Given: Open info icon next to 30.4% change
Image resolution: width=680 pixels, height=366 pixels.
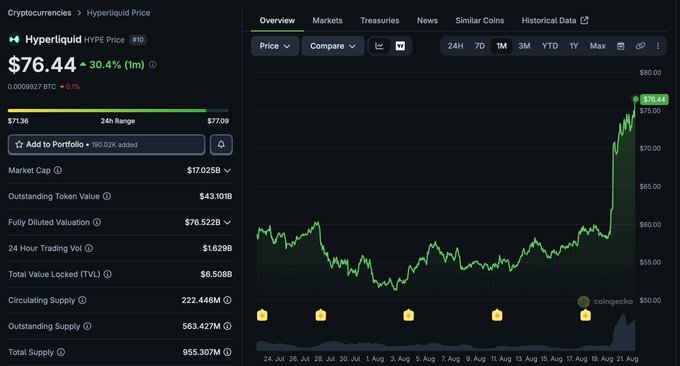Looking at the screenshot, I should pyautogui.click(x=153, y=65).
